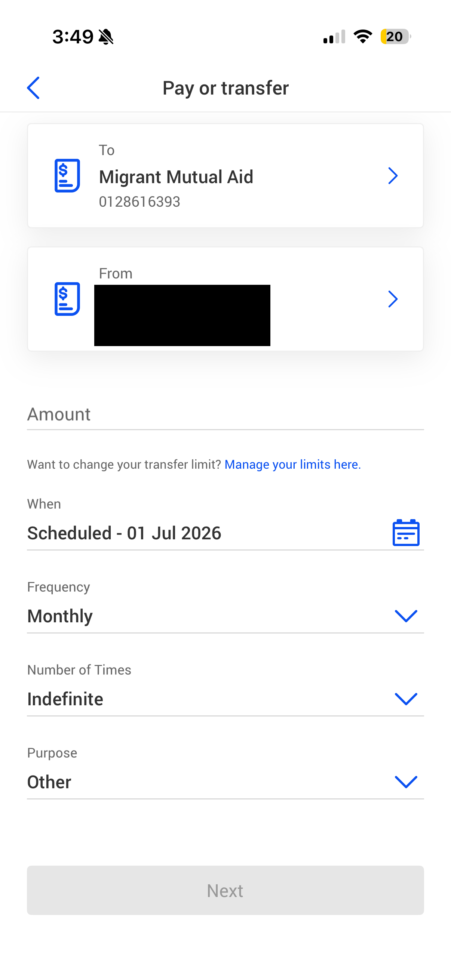
Task: Tap the silent mode bell icon
Action: pos(106,37)
